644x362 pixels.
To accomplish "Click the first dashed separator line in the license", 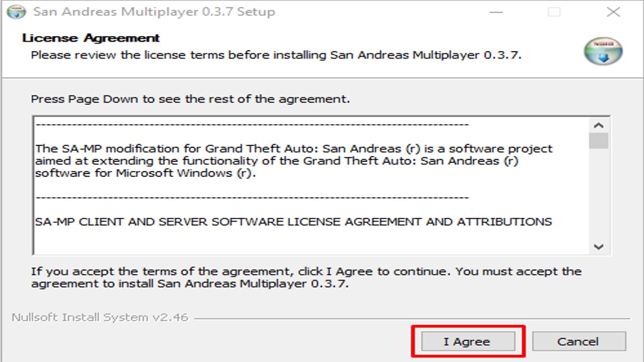I will [253, 124].
